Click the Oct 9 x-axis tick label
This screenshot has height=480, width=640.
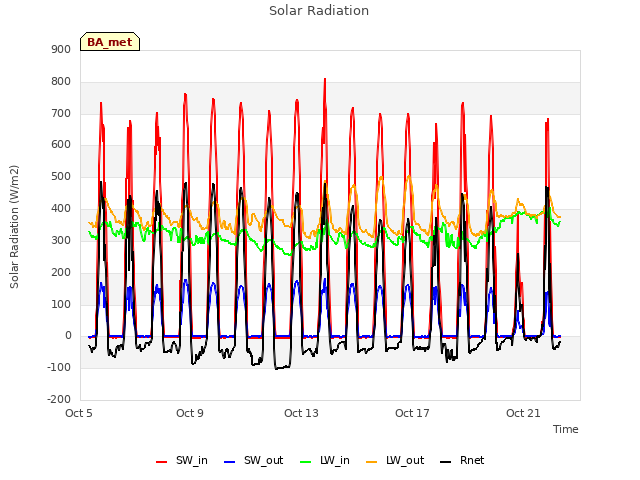click(x=190, y=413)
